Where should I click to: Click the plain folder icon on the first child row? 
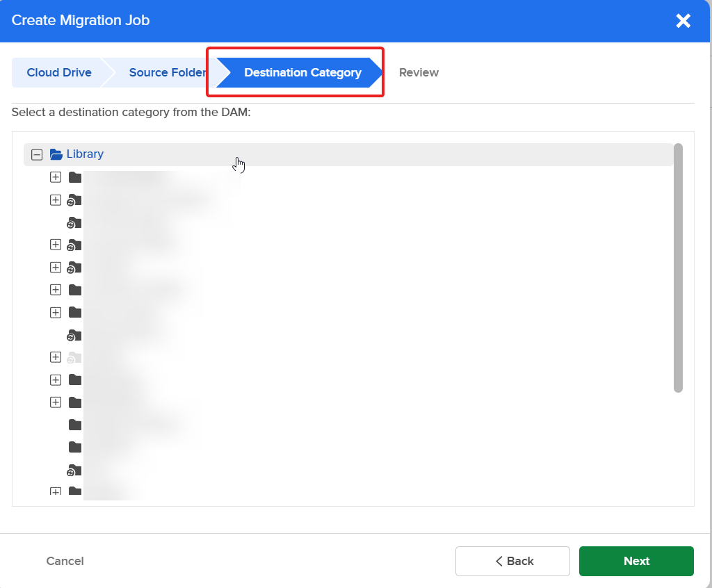click(x=74, y=177)
